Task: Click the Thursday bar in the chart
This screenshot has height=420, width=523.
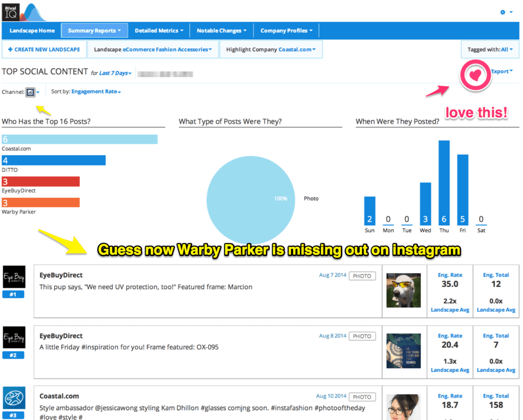Action: coord(444,182)
